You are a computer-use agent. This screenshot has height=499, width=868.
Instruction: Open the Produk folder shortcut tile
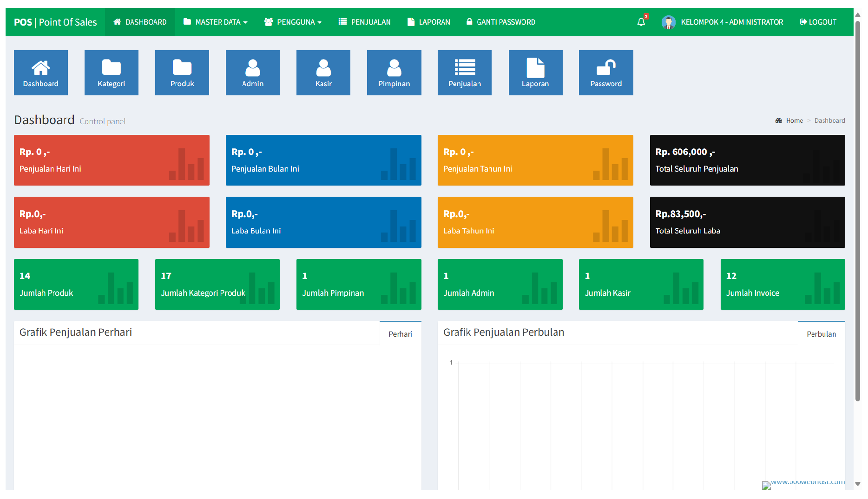(182, 73)
